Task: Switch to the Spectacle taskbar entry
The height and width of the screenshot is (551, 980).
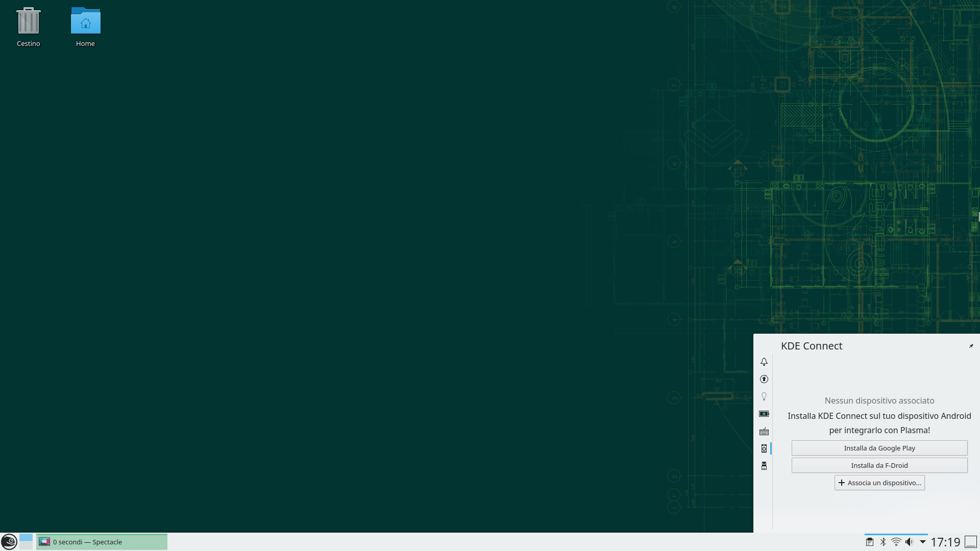Action: [x=102, y=542]
